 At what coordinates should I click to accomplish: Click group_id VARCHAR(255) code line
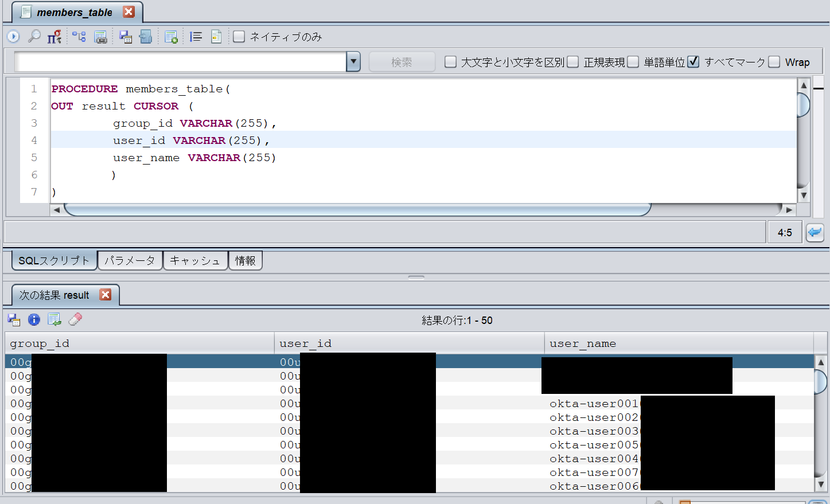pos(194,123)
